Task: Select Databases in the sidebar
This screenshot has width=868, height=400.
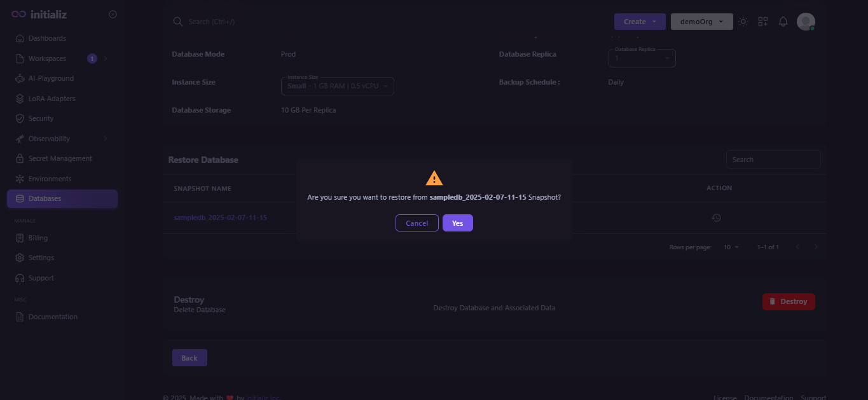Action: pyautogui.click(x=62, y=198)
